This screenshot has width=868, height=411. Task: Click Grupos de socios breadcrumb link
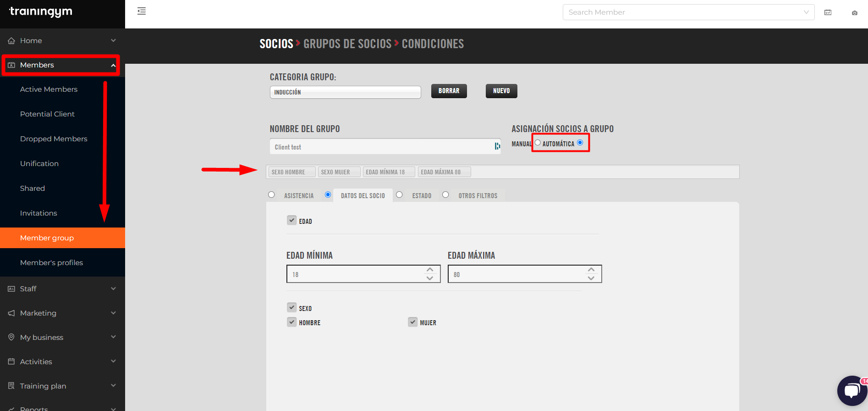[347, 44]
